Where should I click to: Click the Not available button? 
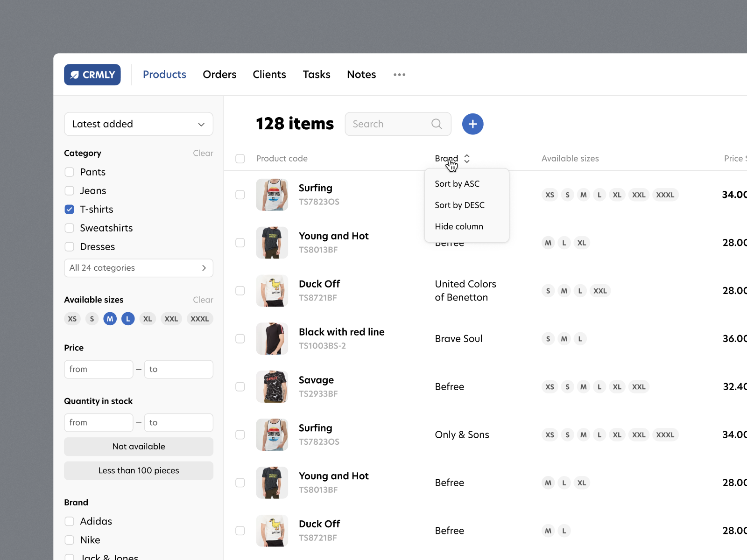point(139,447)
